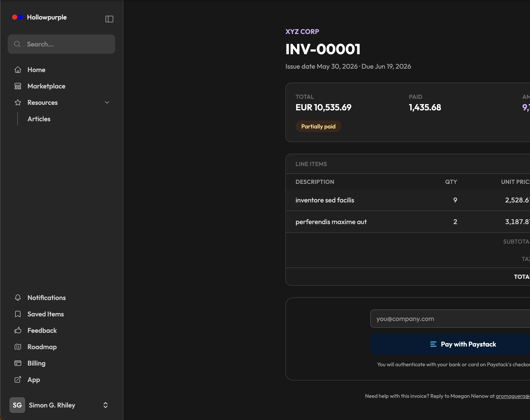
Task: Click the Hollowpurple logo dots
Action: tap(17, 17)
